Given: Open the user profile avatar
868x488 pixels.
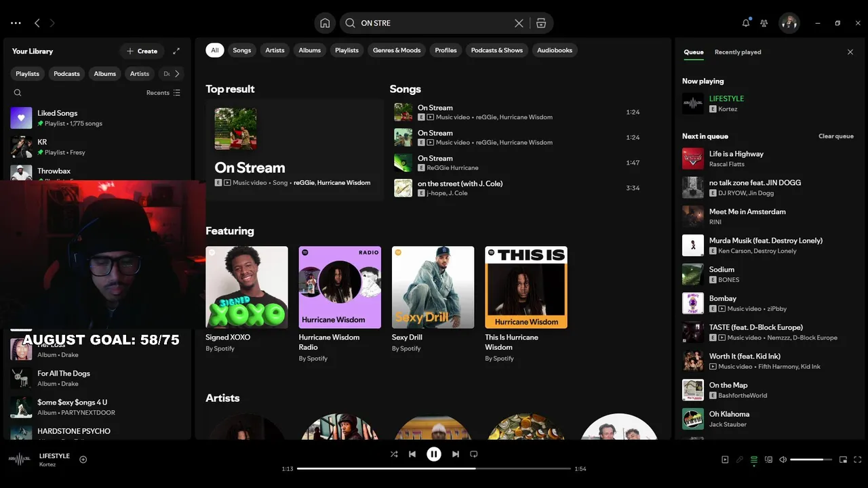Looking at the screenshot, I should click(x=789, y=23).
